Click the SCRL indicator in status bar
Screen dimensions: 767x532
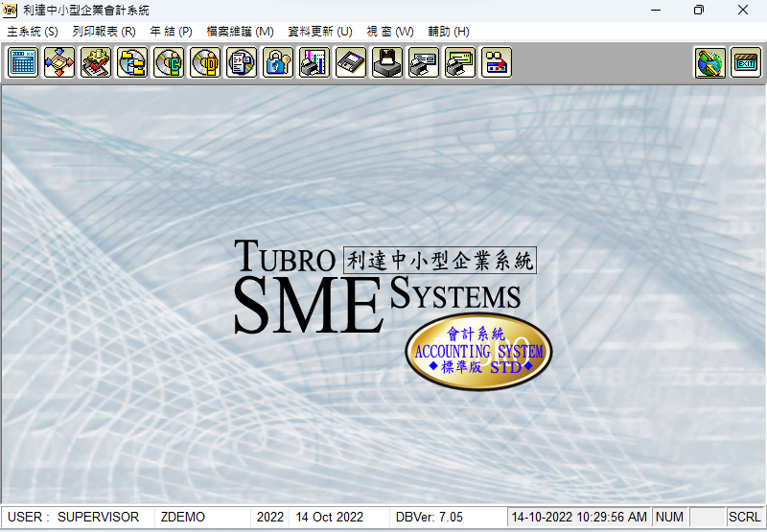tap(745, 517)
